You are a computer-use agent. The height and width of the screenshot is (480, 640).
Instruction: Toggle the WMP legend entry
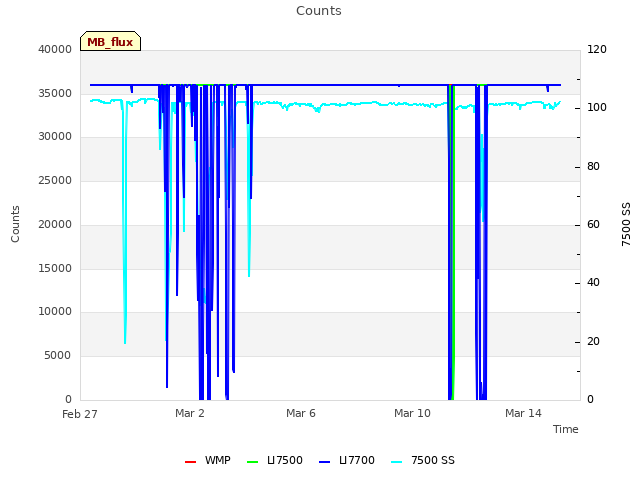point(208,460)
